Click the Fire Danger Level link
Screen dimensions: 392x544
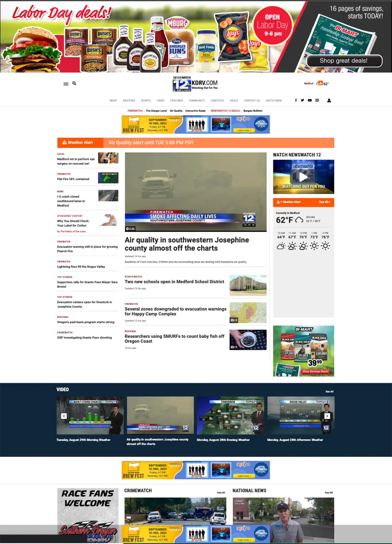click(156, 111)
